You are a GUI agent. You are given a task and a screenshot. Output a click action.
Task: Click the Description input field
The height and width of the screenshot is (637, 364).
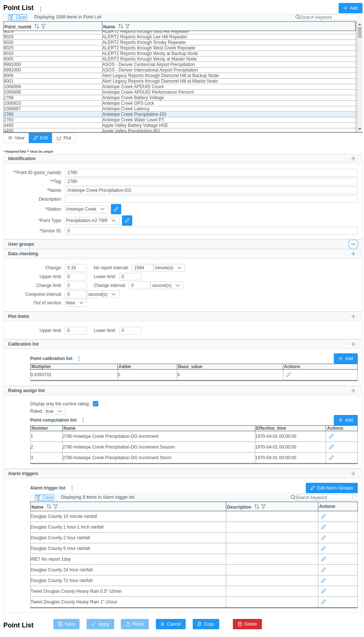[x=211, y=199]
